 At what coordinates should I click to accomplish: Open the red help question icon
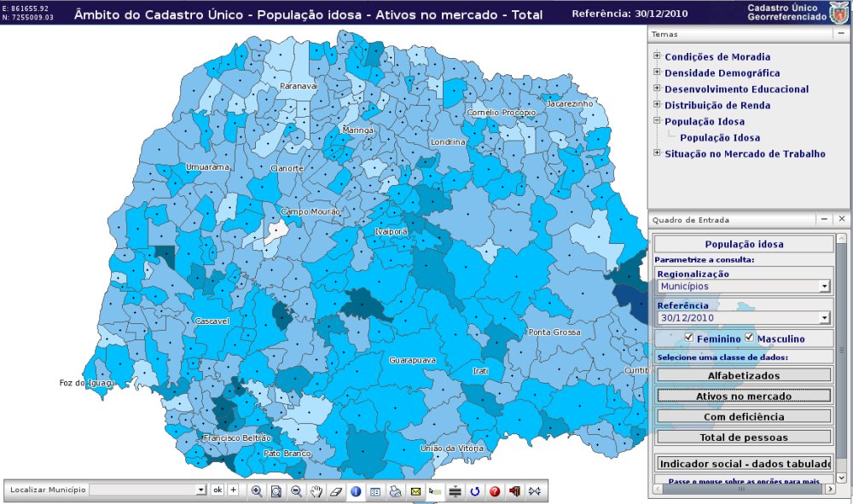tap(495, 490)
